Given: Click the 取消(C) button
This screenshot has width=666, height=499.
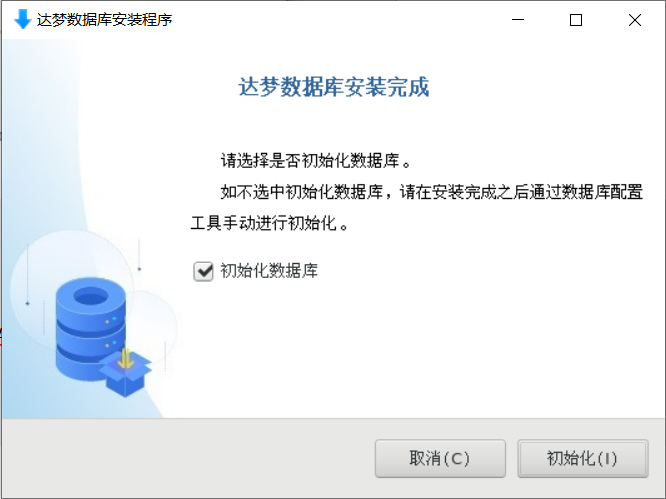Looking at the screenshot, I should coord(440,459).
